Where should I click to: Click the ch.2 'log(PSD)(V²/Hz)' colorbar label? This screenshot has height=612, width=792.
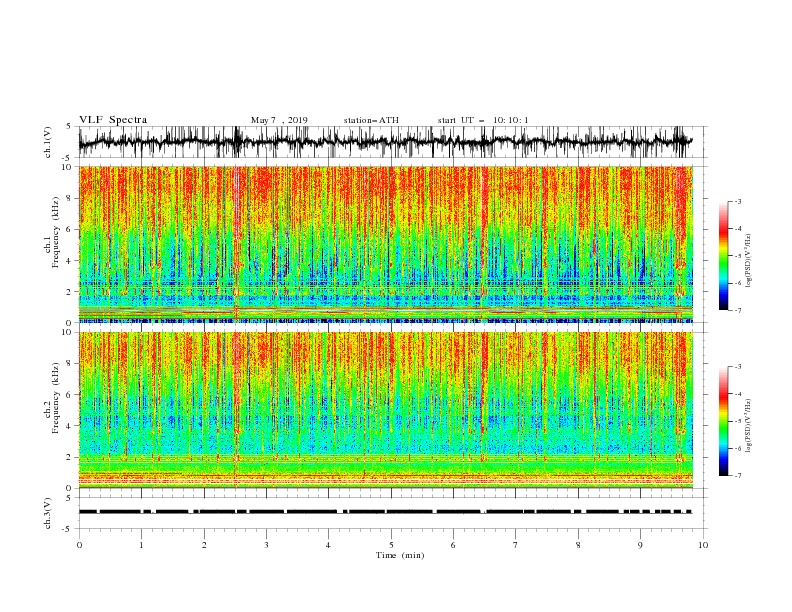coord(748,425)
